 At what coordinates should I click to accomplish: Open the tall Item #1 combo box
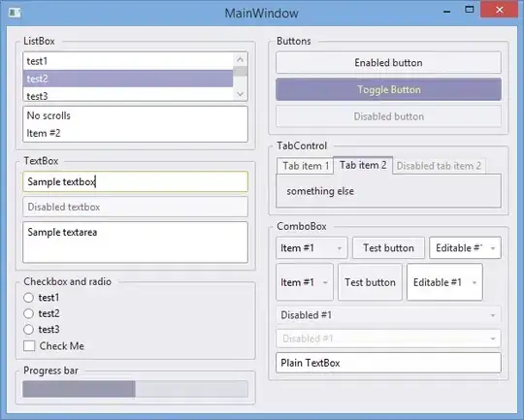305,282
